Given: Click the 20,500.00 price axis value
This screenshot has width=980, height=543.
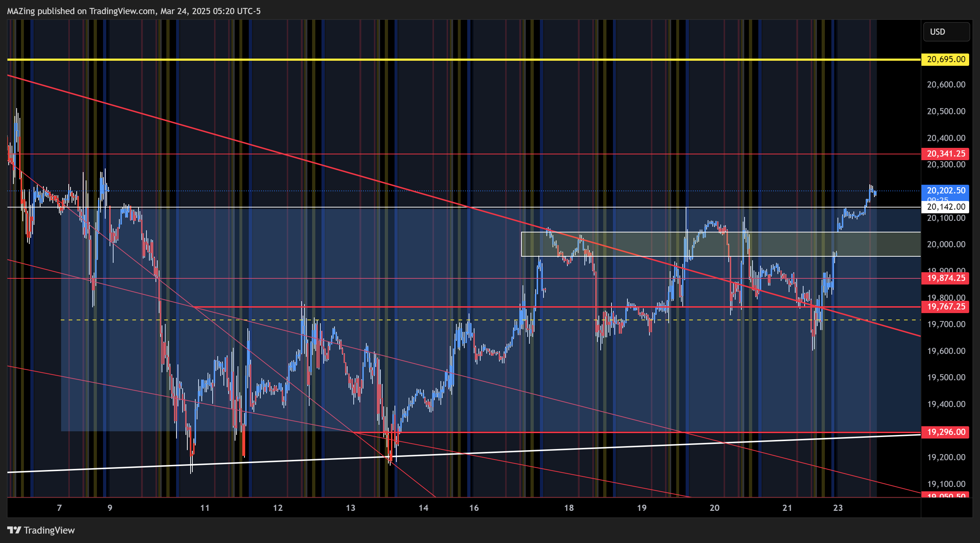Looking at the screenshot, I should click(x=946, y=111).
